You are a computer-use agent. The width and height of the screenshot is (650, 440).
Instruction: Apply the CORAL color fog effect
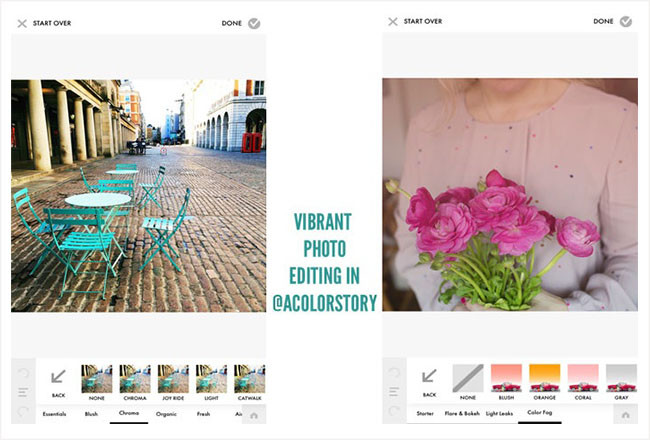pos(583,378)
